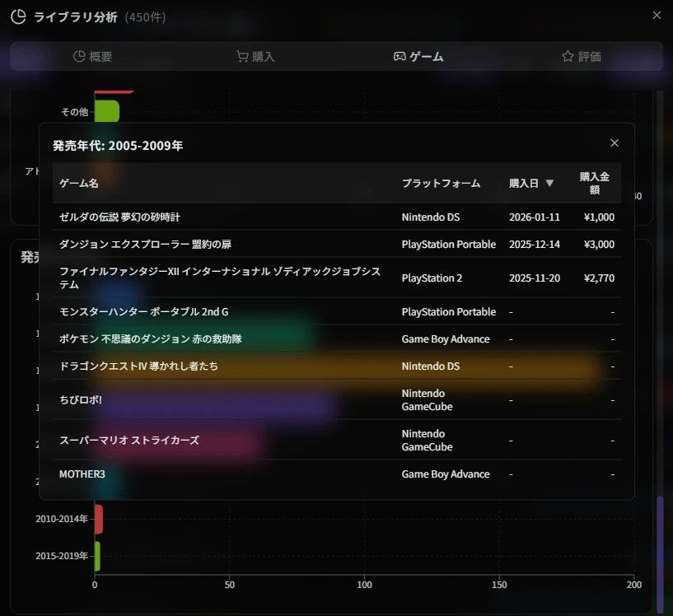Viewport: 673px width, 616px height.
Task: Sort the table by ゲーム名 column header
Action: pos(78,184)
